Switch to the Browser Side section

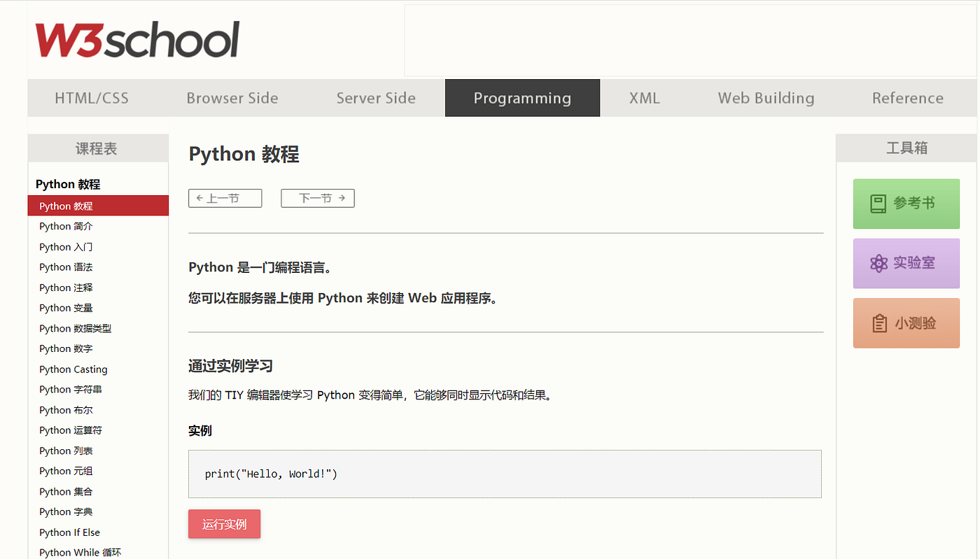pos(232,98)
